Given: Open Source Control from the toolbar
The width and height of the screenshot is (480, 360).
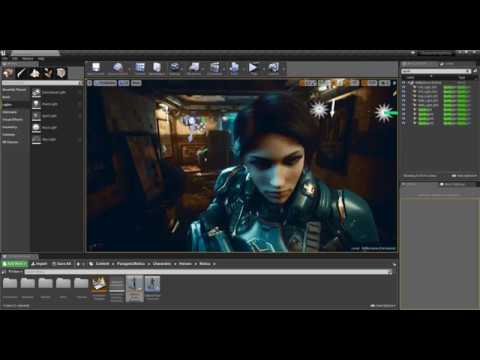Looking at the screenshot, I should 117,69.
